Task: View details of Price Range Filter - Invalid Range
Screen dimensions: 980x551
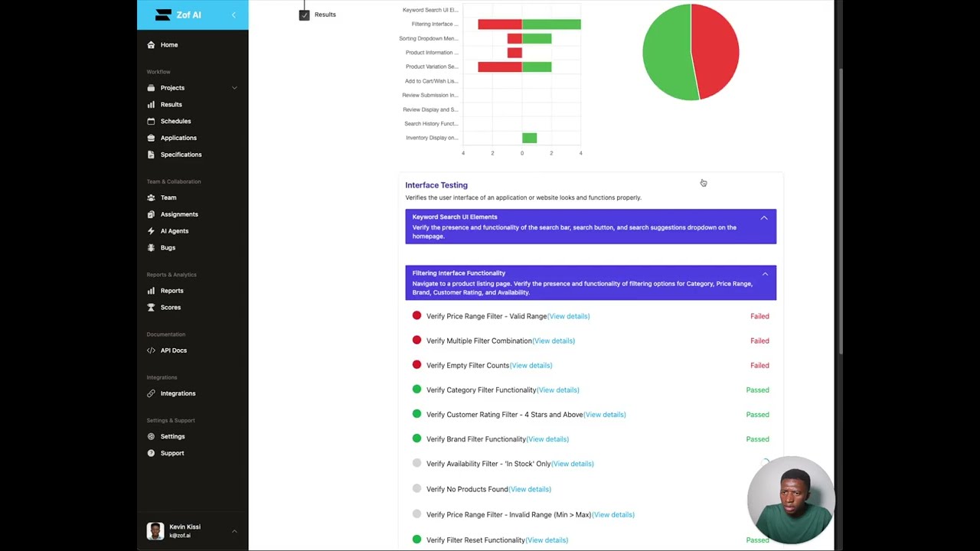Action: [613, 514]
